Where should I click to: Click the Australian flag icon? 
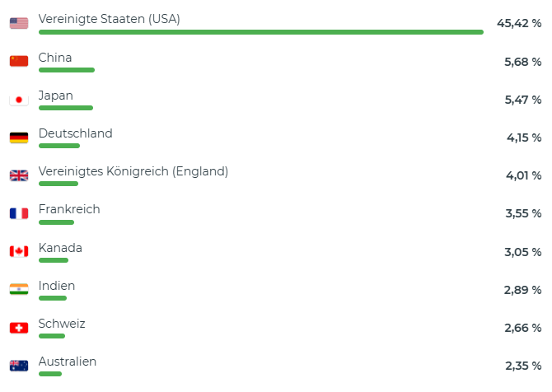(x=19, y=366)
